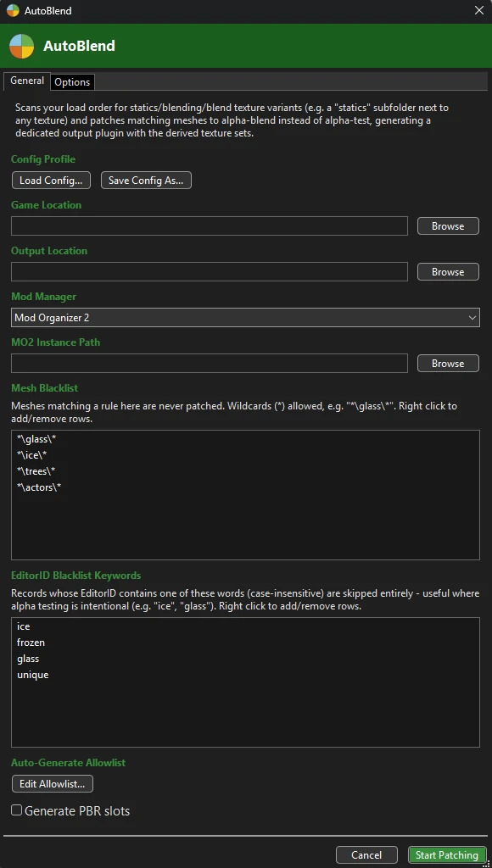Enable Generate PBR slots checkbox
This screenshot has width=492, height=868.
(17, 810)
